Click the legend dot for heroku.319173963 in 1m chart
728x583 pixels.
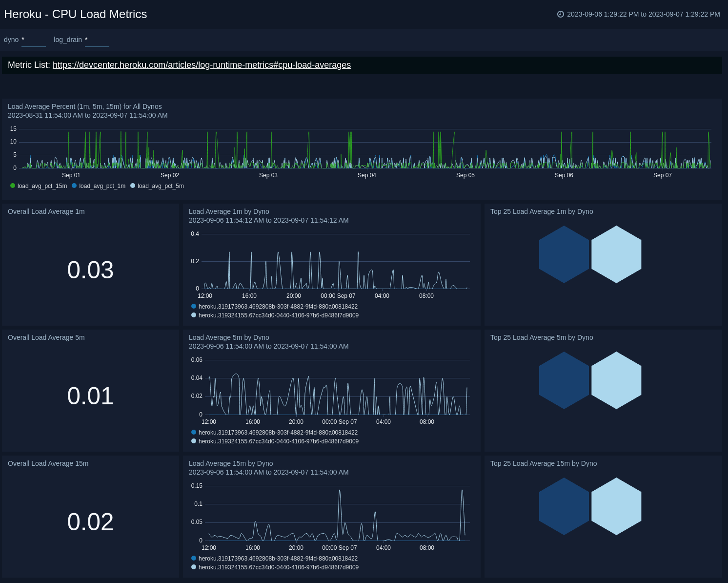click(x=194, y=306)
